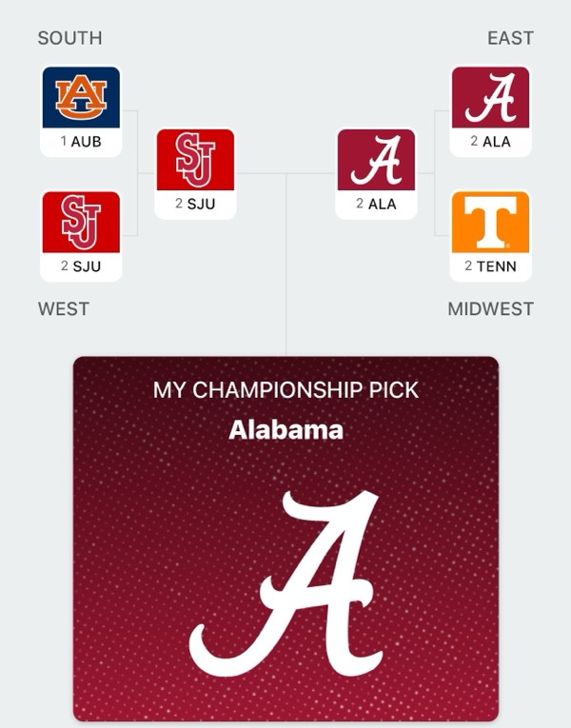571x728 pixels.
Task: Open the SOUTH region heading
Action: pos(69,39)
